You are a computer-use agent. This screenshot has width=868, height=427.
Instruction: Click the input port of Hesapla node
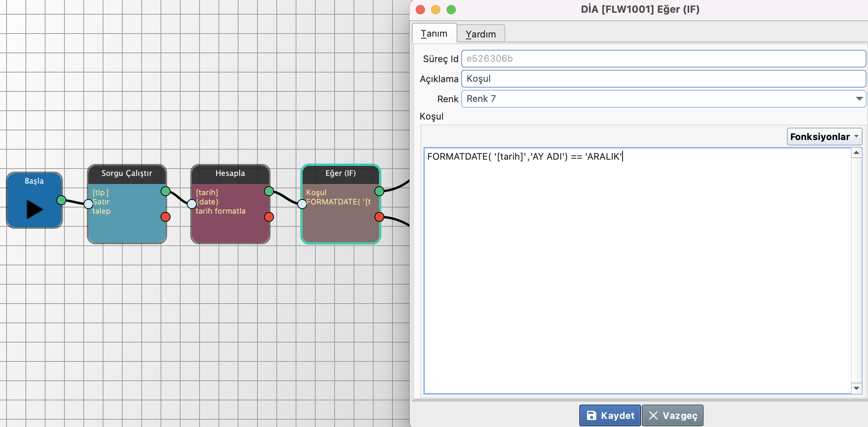[x=192, y=204]
